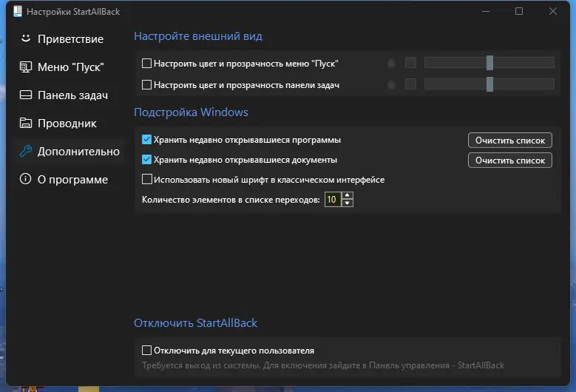Screen dimensions: 576x392
Task: Click the Настройте внешний вид heading
Action: (198, 36)
